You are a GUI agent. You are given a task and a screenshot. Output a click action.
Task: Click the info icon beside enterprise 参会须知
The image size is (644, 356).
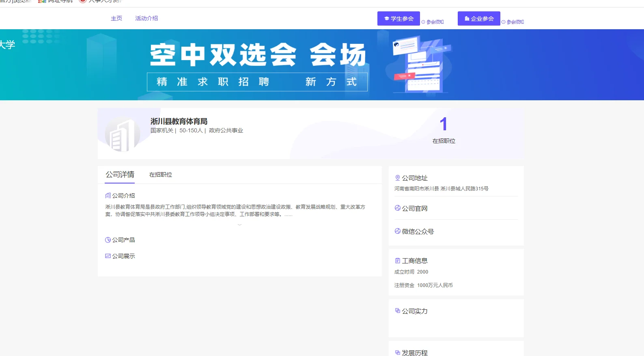tap(504, 22)
